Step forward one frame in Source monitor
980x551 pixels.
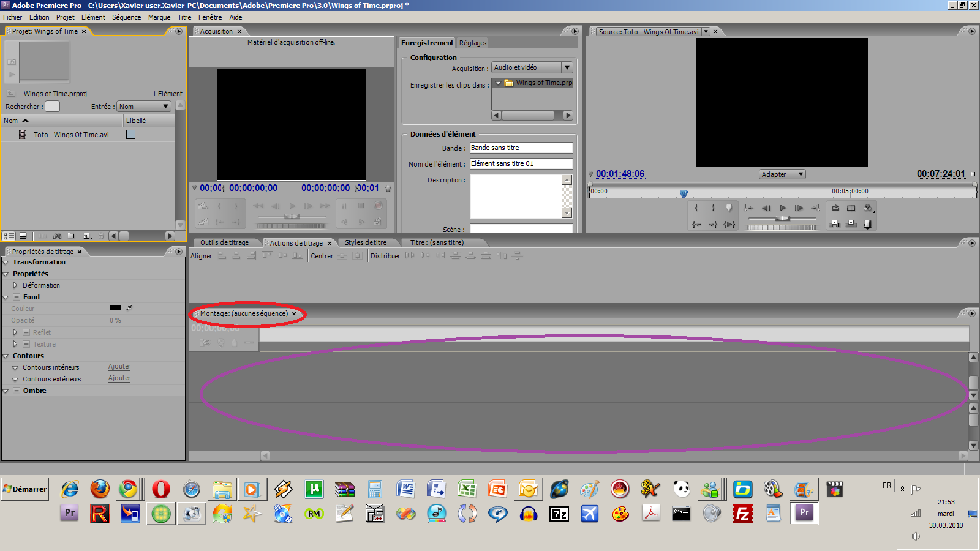click(x=799, y=208)
